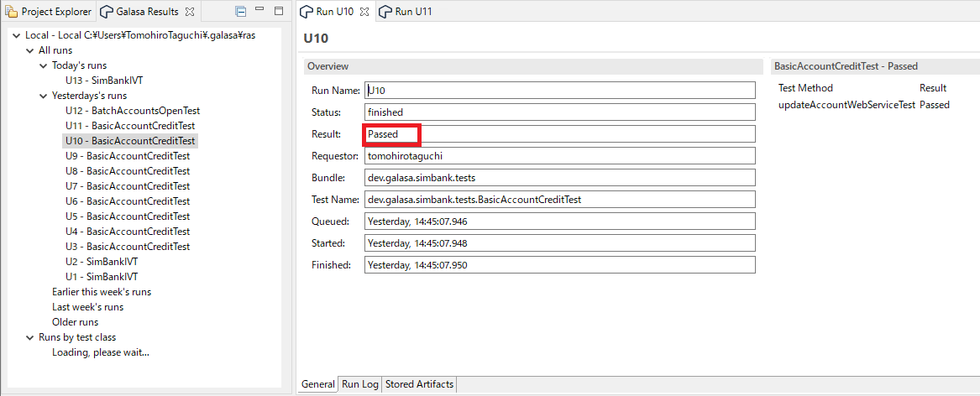Click the Started time field
This screenshot has height=396, width=980.
tap(560, 243)
